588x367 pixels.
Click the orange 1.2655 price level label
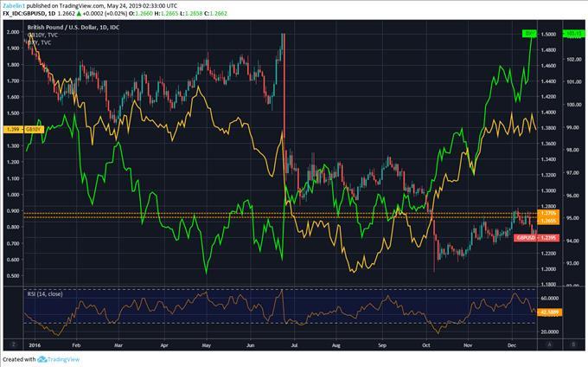[546, 220]
